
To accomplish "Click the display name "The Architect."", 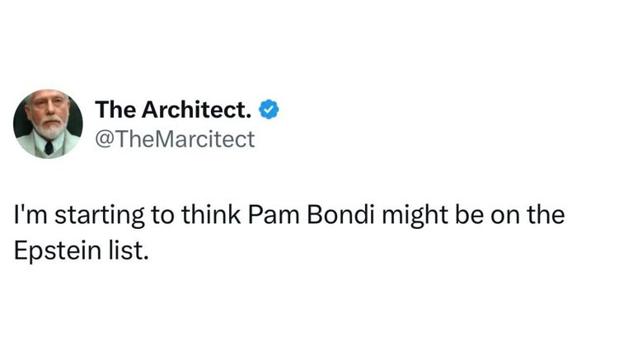I will (x=174, y=109).
